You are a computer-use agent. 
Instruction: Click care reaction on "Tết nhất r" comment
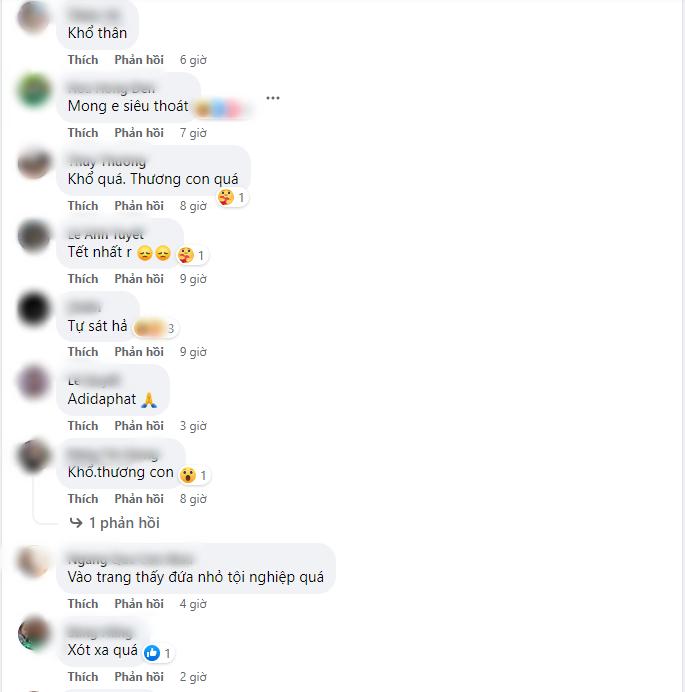tap(185, 255)
